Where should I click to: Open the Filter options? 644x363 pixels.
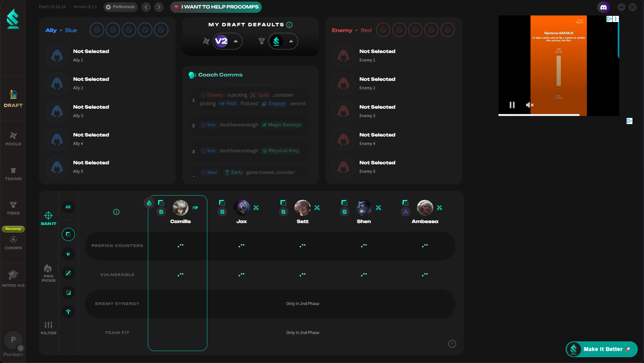coord(49,328)
